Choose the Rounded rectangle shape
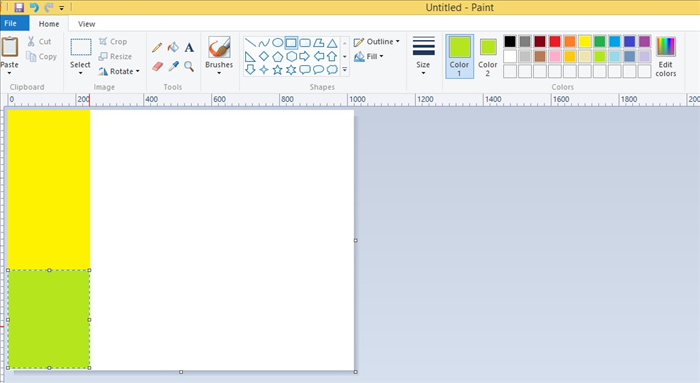700x383 pixels. pos(305,43)
